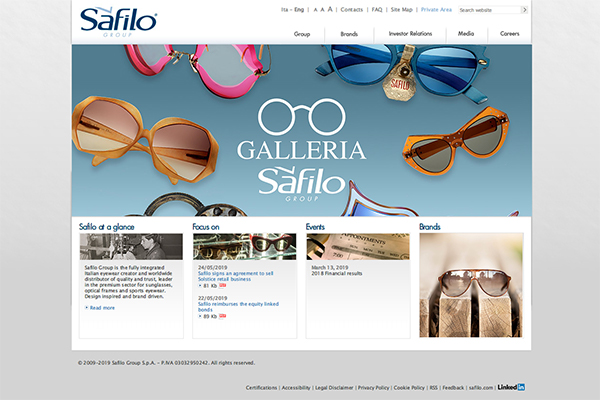Screen dimensions: 600x400
Task: Click arrow bullet beside Read more
Action: (86, 307)
